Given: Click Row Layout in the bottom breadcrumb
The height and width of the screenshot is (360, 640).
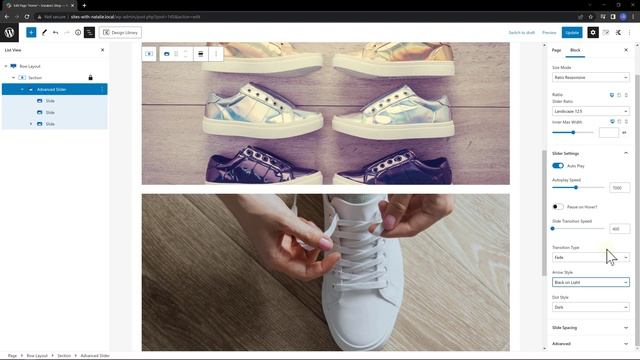Looking at the screenshot, I should click(x=37, y=356).
